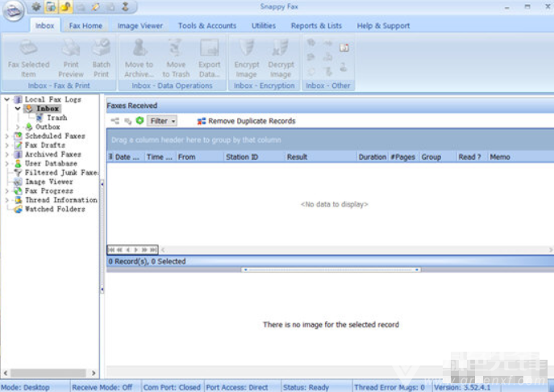Open the Filter dropdown
554x392 pixels.
point(162,121)
